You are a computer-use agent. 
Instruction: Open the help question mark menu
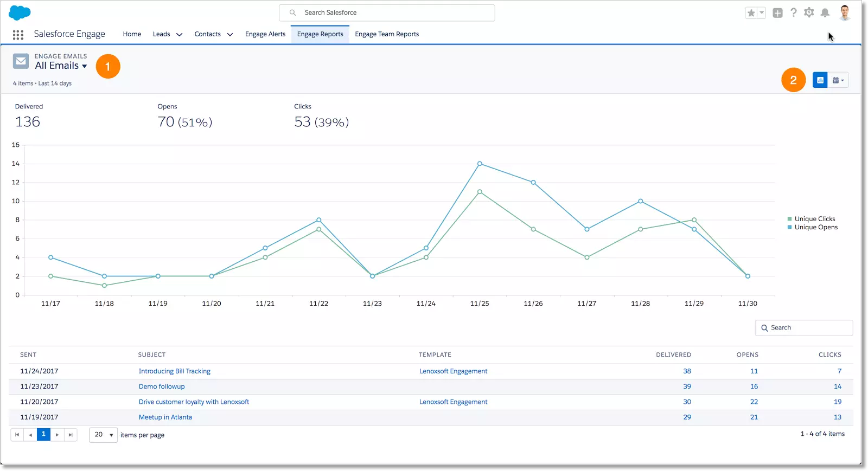point(794,12)
